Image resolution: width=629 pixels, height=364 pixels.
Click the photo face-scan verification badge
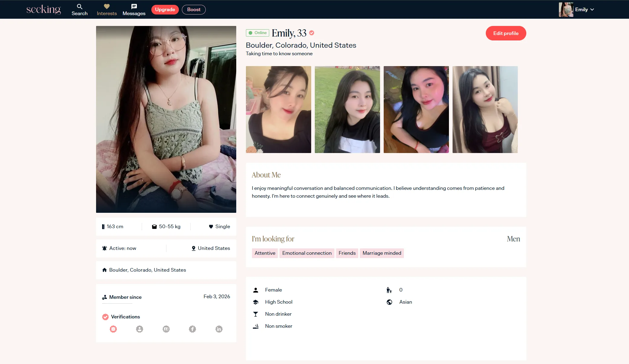coord(113,329)
